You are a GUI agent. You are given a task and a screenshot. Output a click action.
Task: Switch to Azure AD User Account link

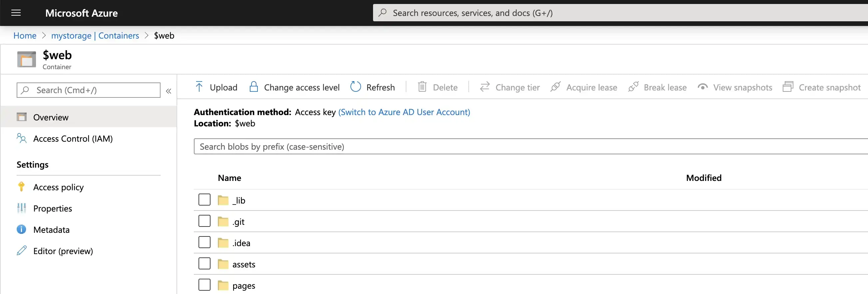(404, 112)
